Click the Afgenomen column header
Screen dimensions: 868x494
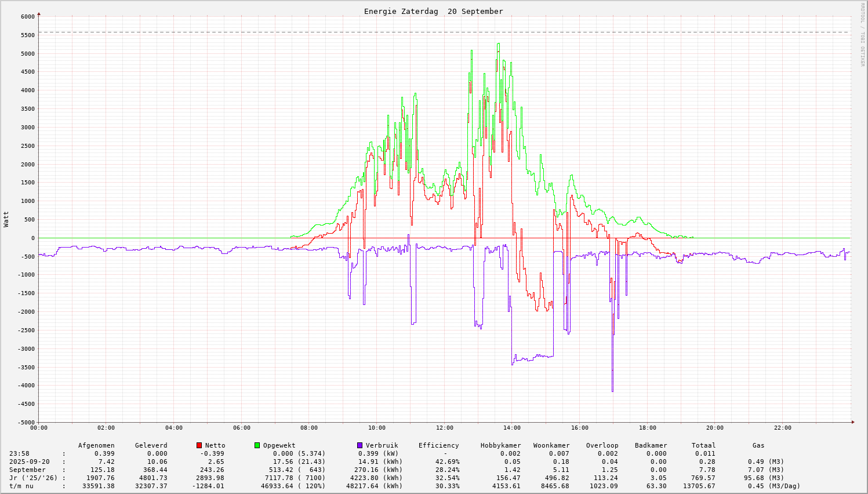(x=96, y=445)
